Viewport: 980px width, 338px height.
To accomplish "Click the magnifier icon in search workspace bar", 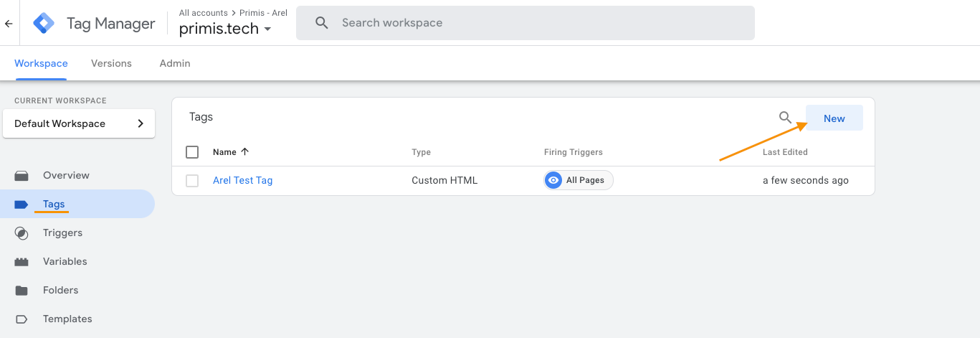I will point(322,23).
